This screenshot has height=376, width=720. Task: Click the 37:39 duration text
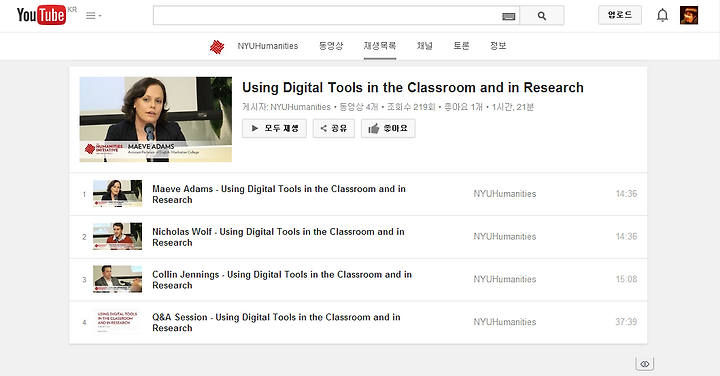point(626,322)
